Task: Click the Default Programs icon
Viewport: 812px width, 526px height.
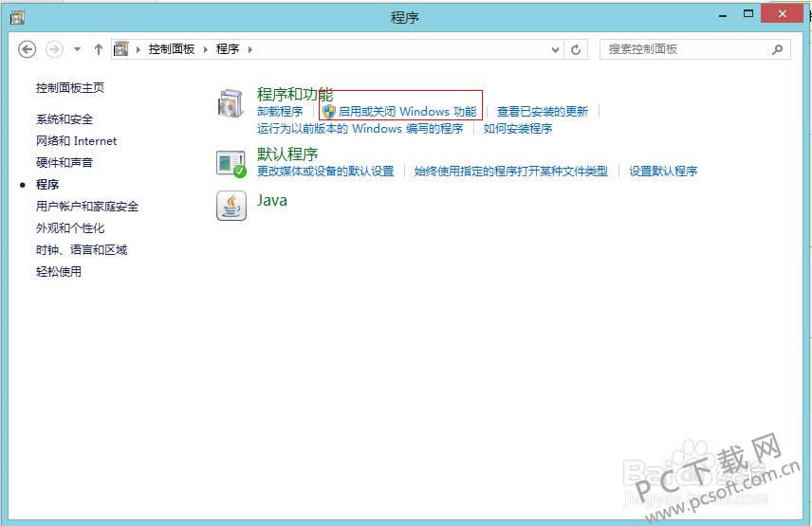Action: pyautogui.click(x=231, y=163)
